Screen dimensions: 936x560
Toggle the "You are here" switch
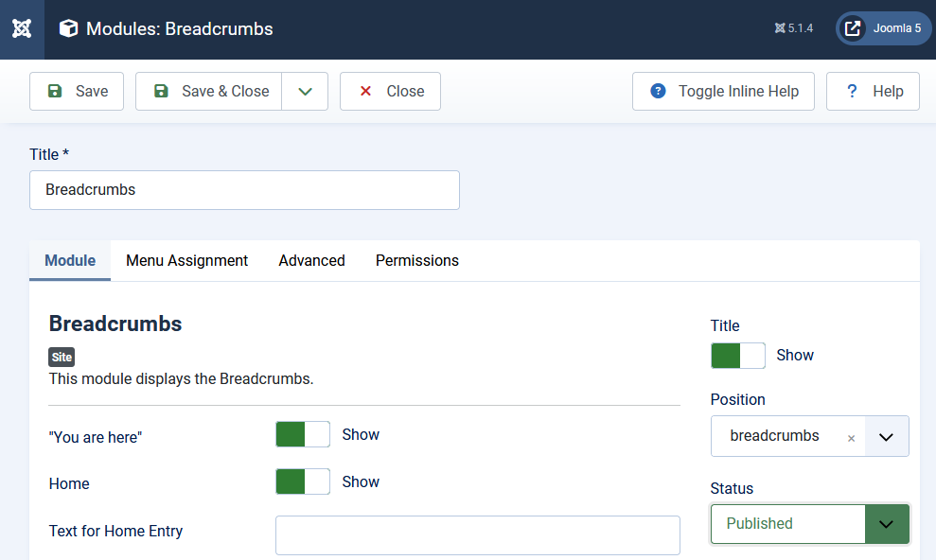(x=303, y=434)
